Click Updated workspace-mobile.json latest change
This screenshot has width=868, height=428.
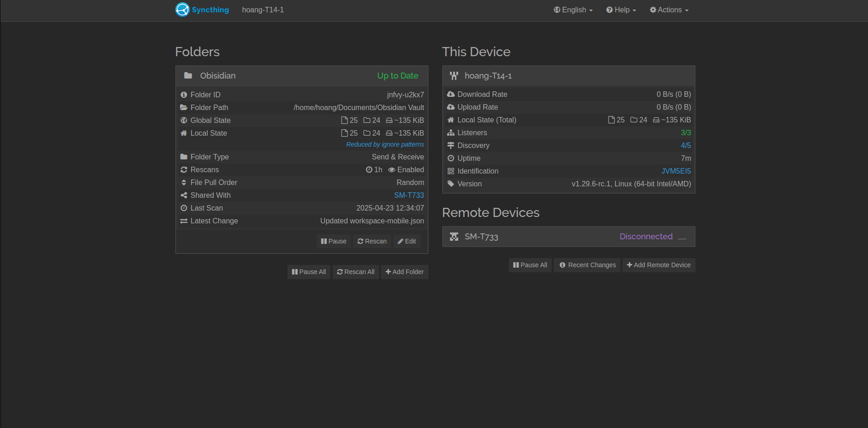pyautogui.click(x=372, y=221)
